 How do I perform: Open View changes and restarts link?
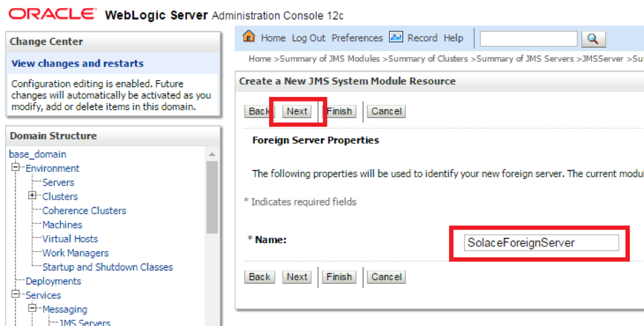pyautogui.click(x=78, y=63)
